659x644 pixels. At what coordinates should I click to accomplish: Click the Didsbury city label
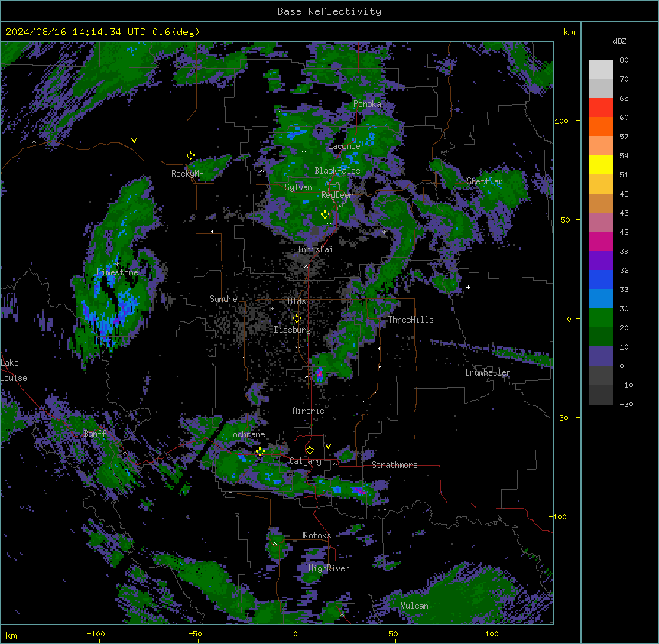tap(293, 330)
